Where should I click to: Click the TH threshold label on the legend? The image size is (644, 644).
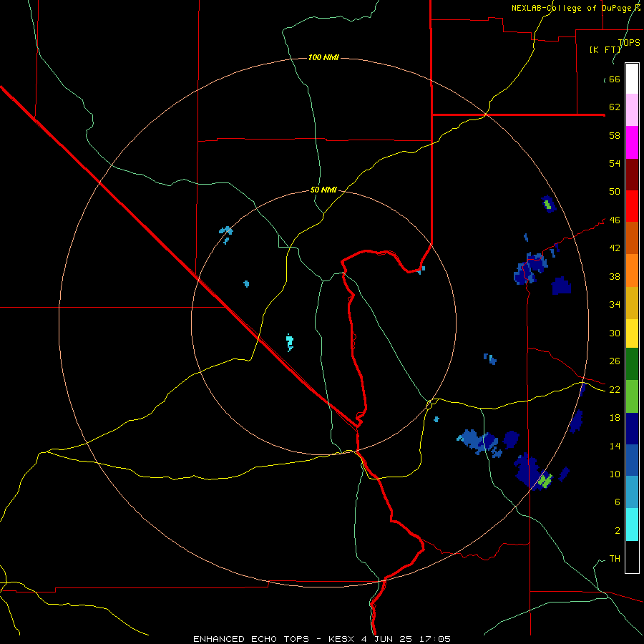[x=615, y=559]
